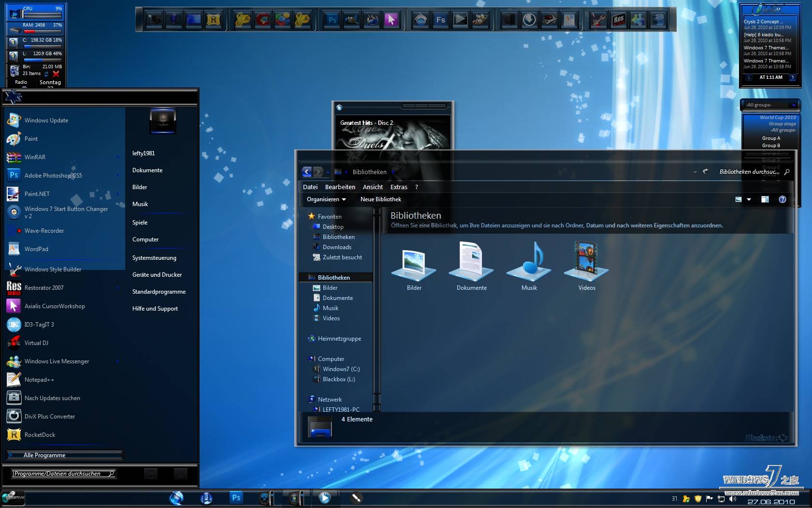812x508 pixels.
Task: Click the Explorer back arrow button
Action: (307, 172)
